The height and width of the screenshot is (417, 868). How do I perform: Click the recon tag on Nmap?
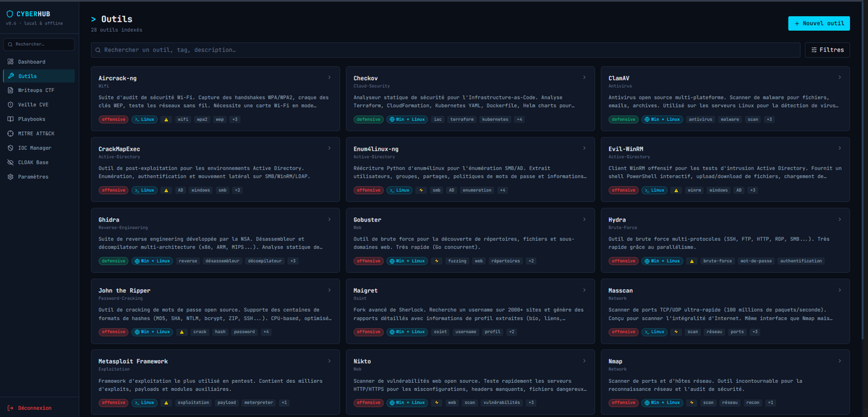click(x=753, y=403)
